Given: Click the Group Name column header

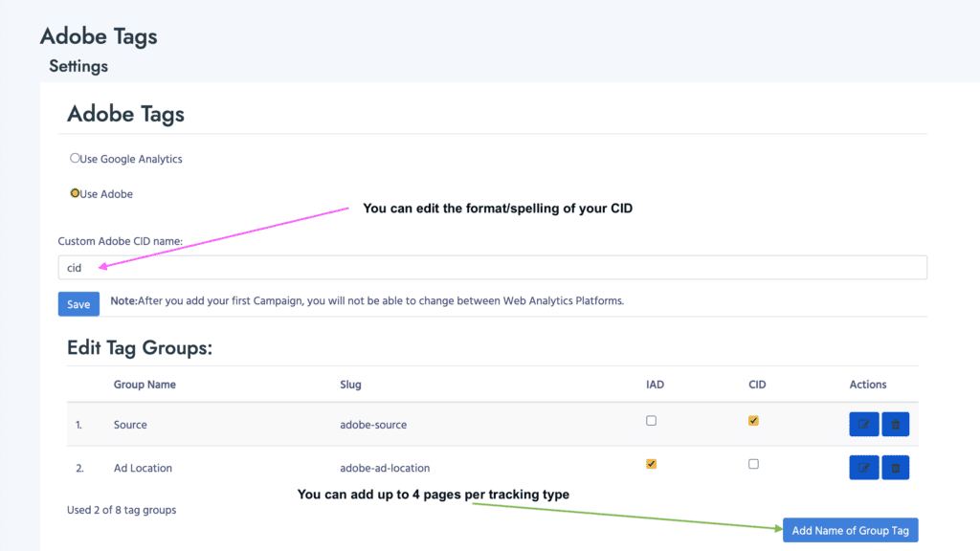Looking at the screenshot, I should (145, 385).
